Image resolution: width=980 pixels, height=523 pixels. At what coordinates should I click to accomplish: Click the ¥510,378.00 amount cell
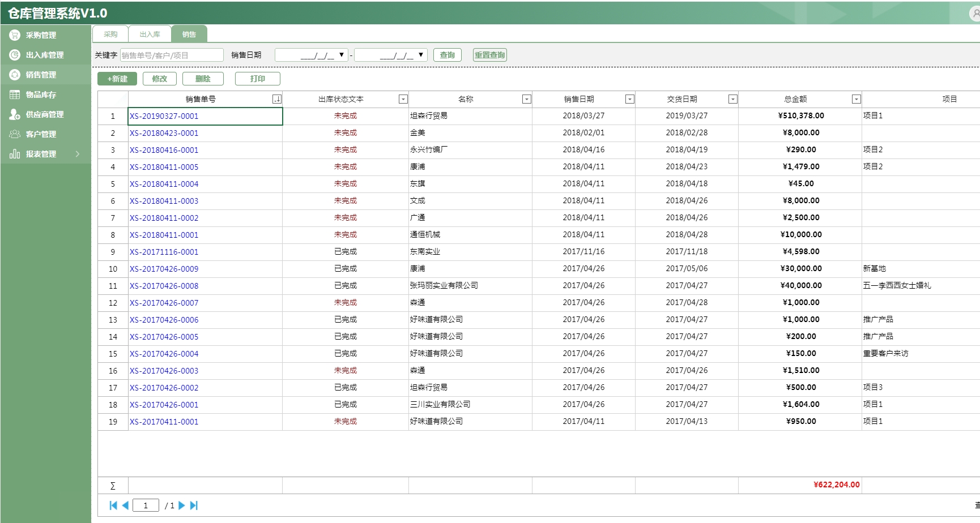click(x=800, y=116)
